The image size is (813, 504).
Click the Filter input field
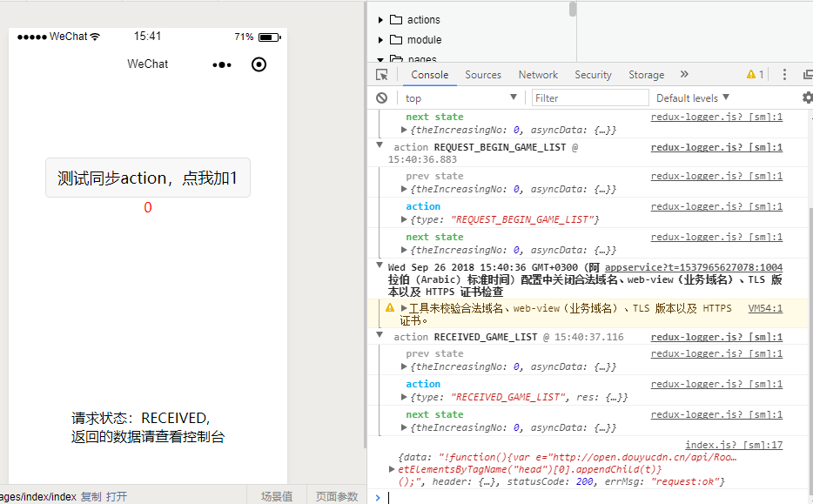(590, 98)
